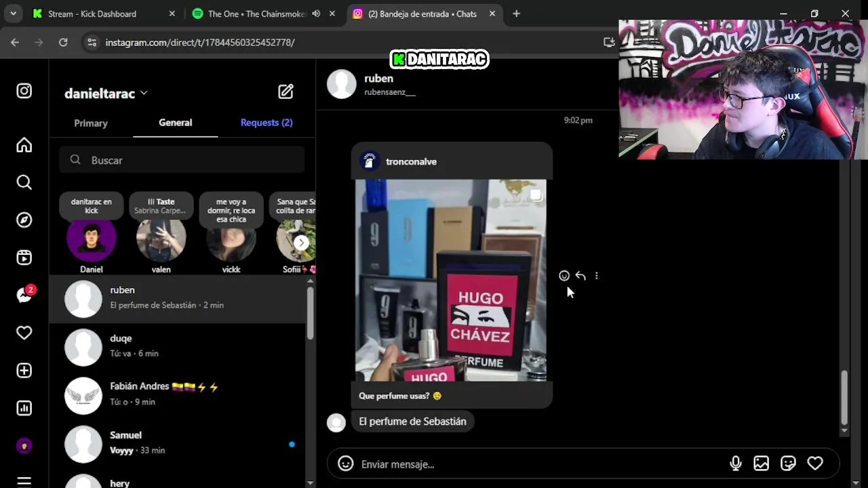This screenshot has height=488, width=868.
Task: Open the Search icon in sidebar
Action: pos(24,182)
